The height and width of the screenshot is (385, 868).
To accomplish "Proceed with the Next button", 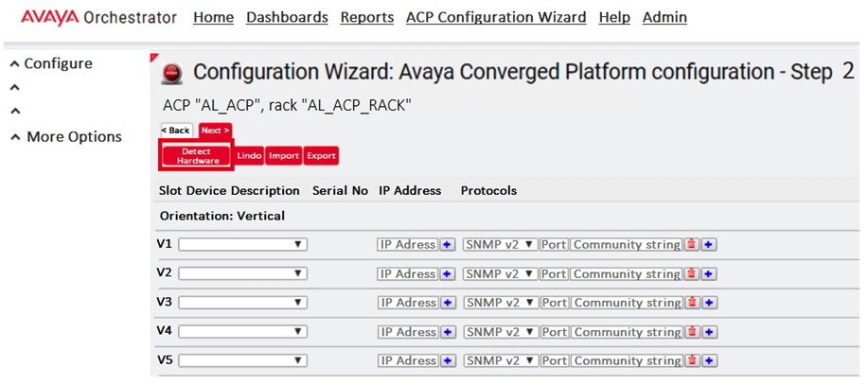I will (x=215, y=131).
